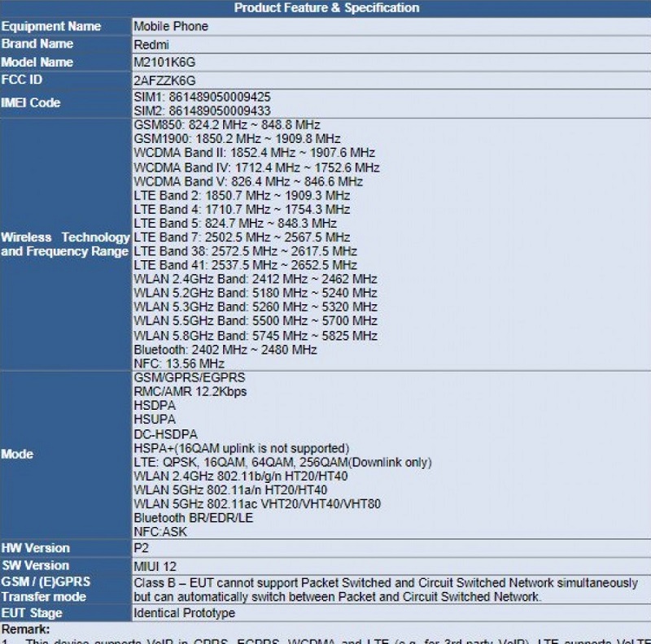Click the 'HSDPA' mode entry
The height and width of the screenshot is (644, 651).
pyautogui.click(x=155, y=406)
